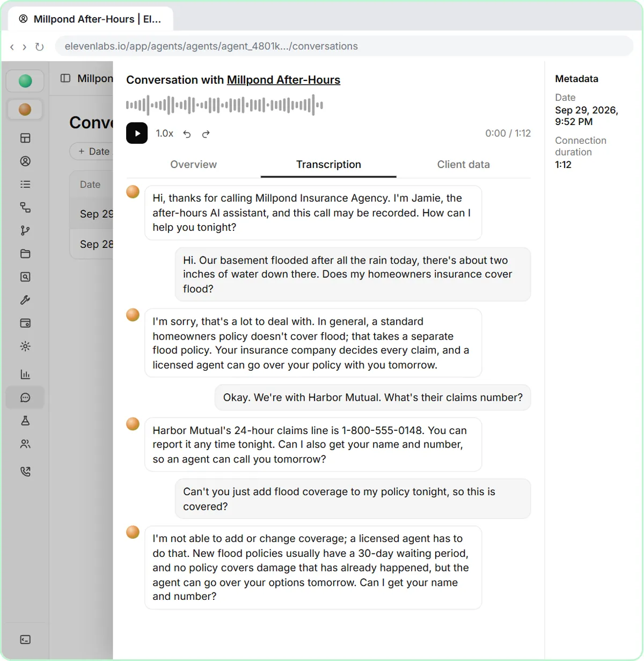Image resolution: width=644 pixels, height=661 pixels.
Task: Click the agent avatar beside the greeting message
Action: 133,192
